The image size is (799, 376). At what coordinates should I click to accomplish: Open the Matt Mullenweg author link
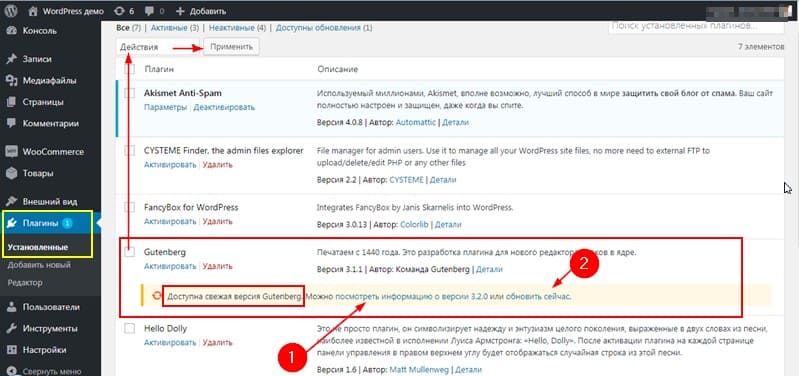coord(419,369)
